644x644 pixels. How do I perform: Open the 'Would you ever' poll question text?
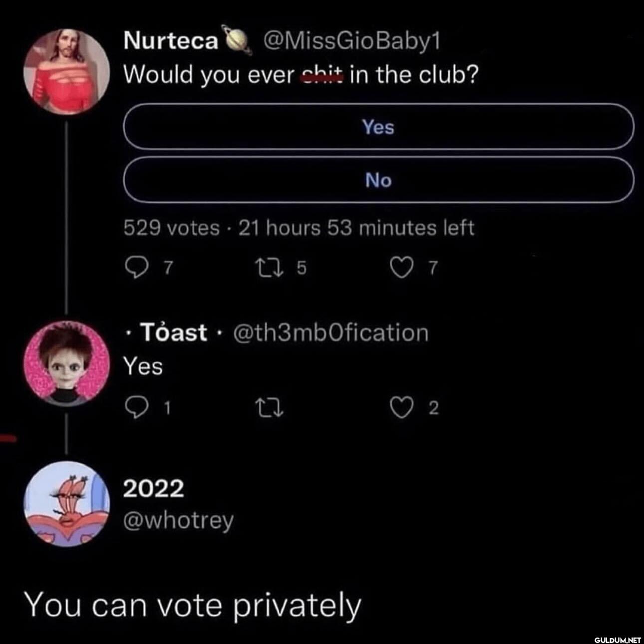click(x=301, y=75)
